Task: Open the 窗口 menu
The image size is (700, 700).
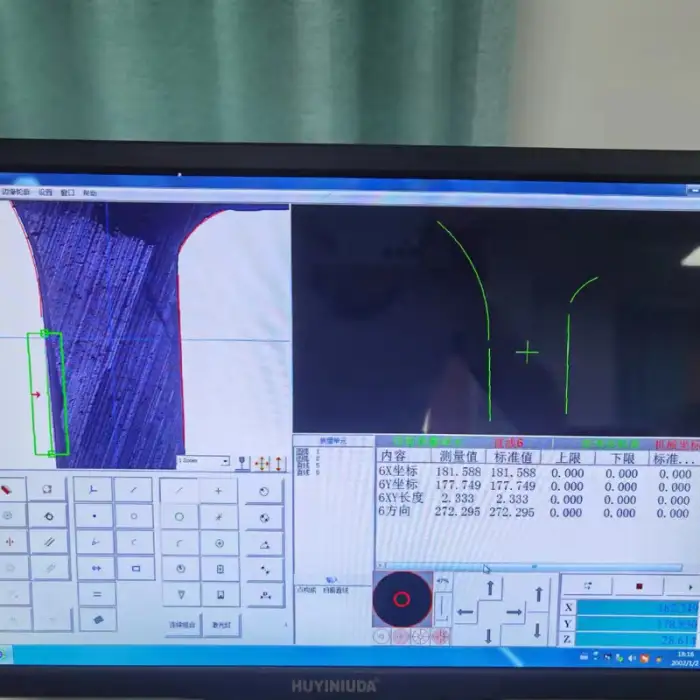Action: pyautogui.click(x=68, y=192)
